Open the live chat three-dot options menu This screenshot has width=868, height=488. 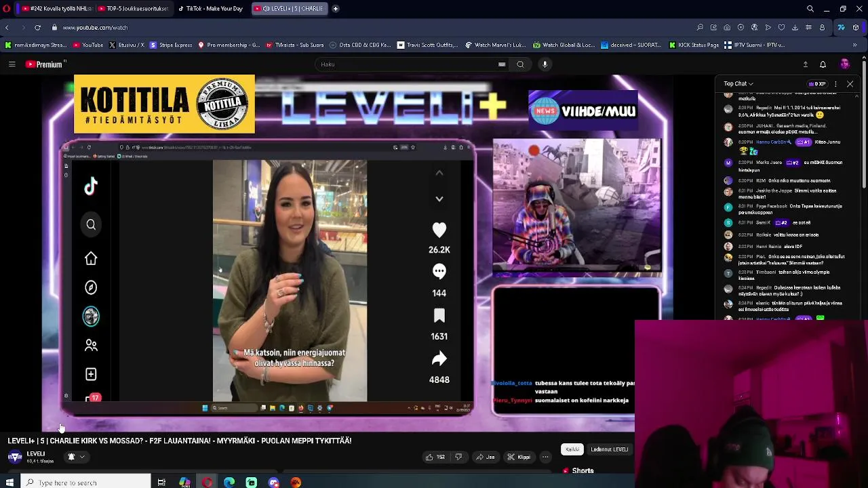tap(836, 84)
